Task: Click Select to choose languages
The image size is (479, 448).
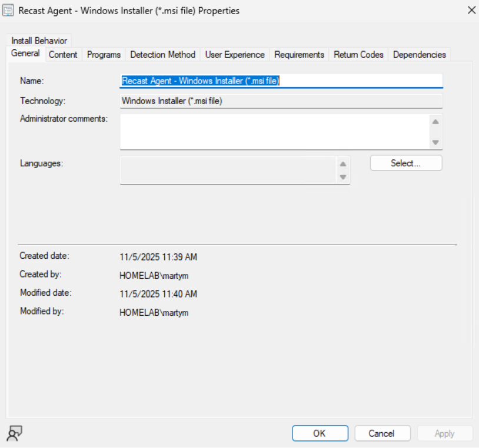Action: point(405,163)
